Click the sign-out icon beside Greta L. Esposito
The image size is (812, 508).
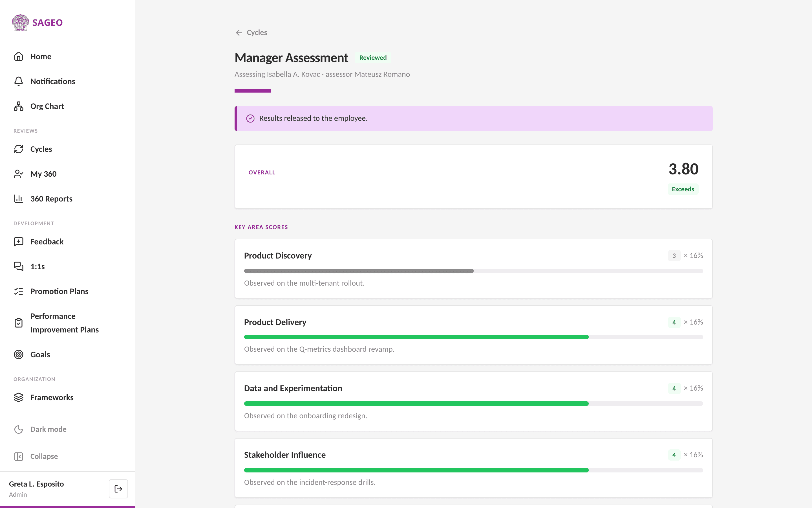118,489
